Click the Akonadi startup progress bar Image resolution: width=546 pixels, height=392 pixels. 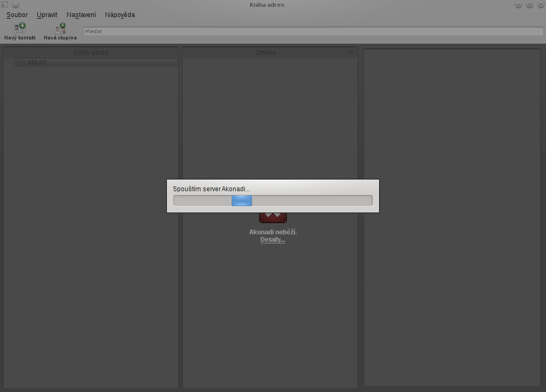tap(272, 200)
